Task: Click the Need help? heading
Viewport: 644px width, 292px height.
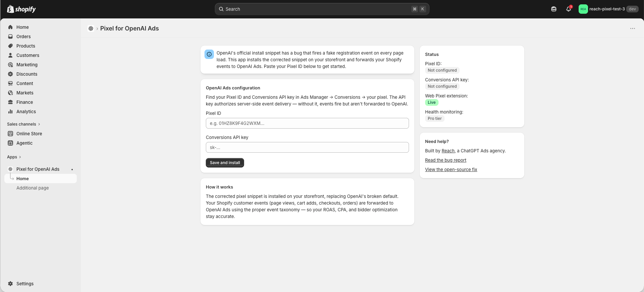Action: (x=437, y=141)
